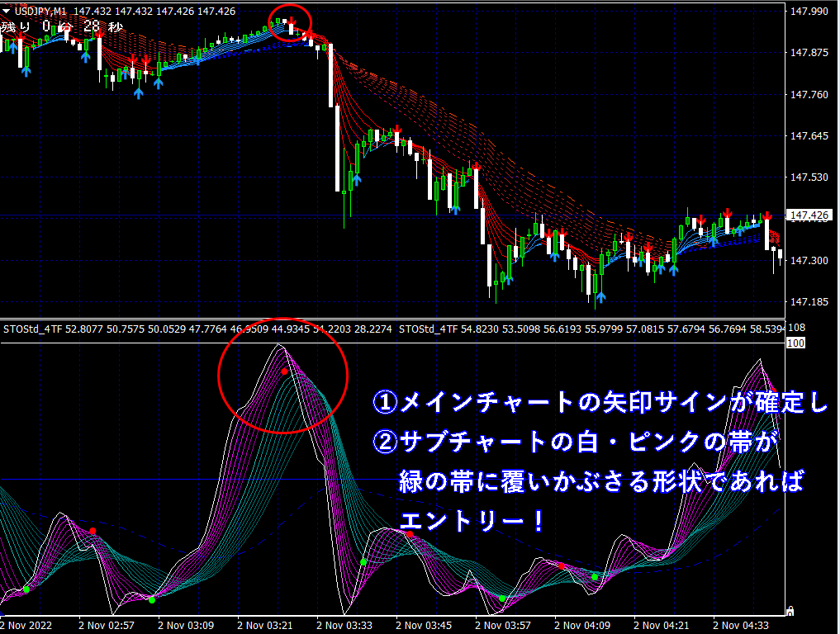This screenshot has width=840, height=634.
Task: Click the 残り 0分 28秒 candle timer label
Action: pos(62,26)
